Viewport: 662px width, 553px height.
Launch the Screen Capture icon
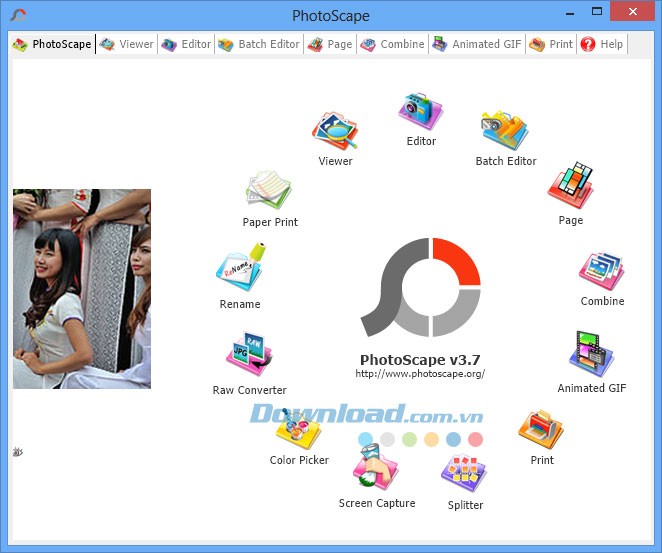pyautogui.click(x=376, y=467)
